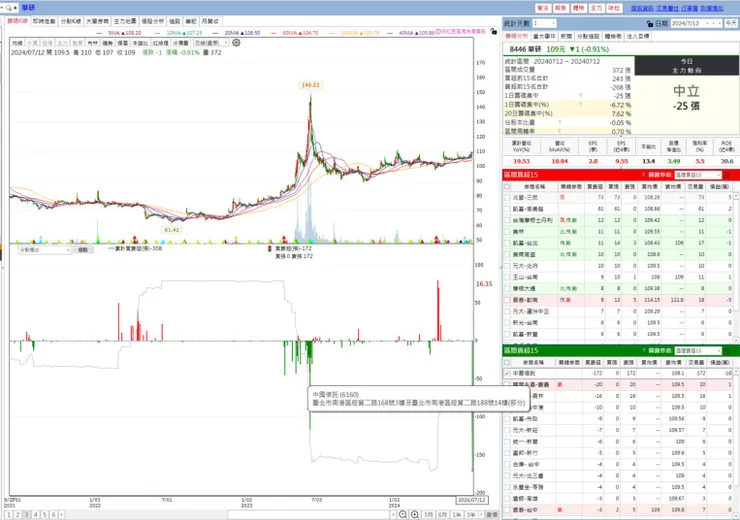The height and width of the screenshot is (520, 740).
Task: Click the 60MA moving average legend
Action: pos(294,33)
